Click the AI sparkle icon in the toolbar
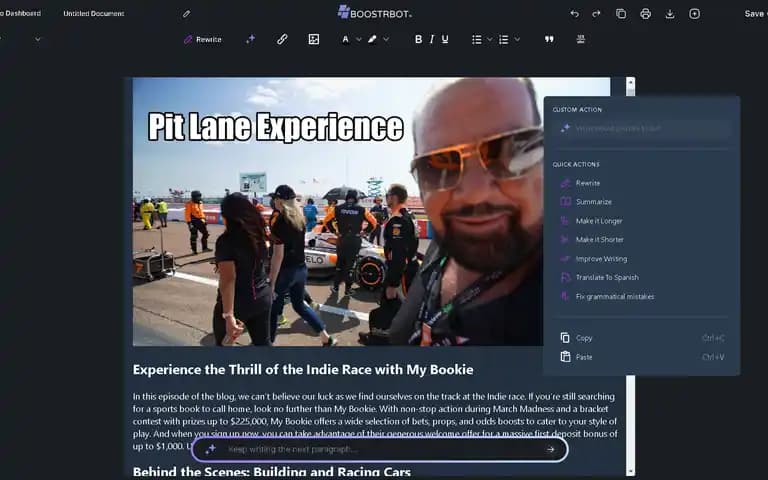768x480 pixels. (x=250, y=39)
